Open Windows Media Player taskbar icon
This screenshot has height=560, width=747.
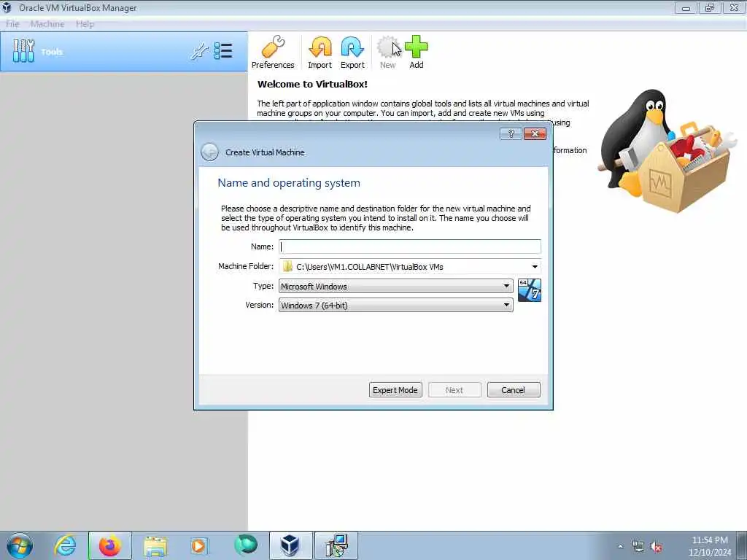198,545
